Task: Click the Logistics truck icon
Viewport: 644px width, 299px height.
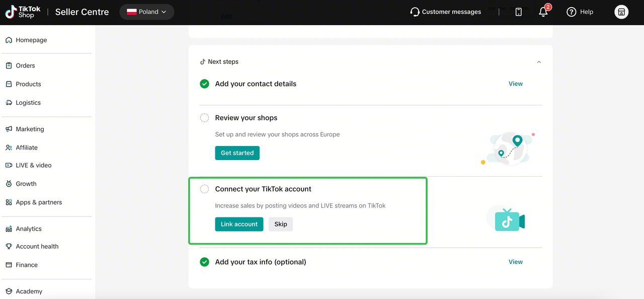Action: 9,103
